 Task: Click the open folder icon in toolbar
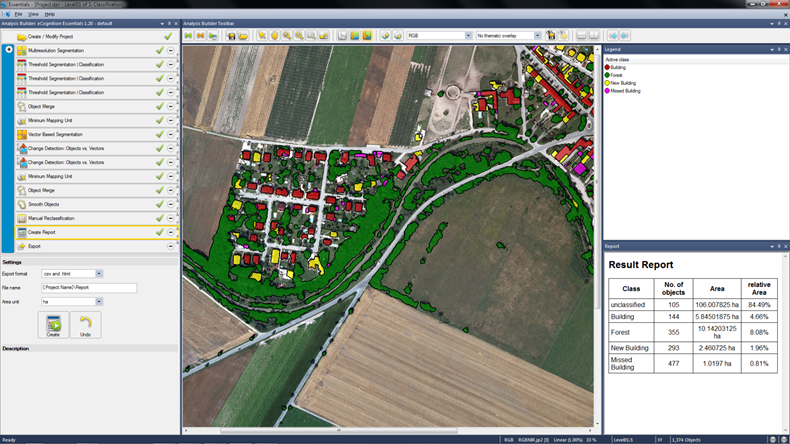click(x=243, y=36)
